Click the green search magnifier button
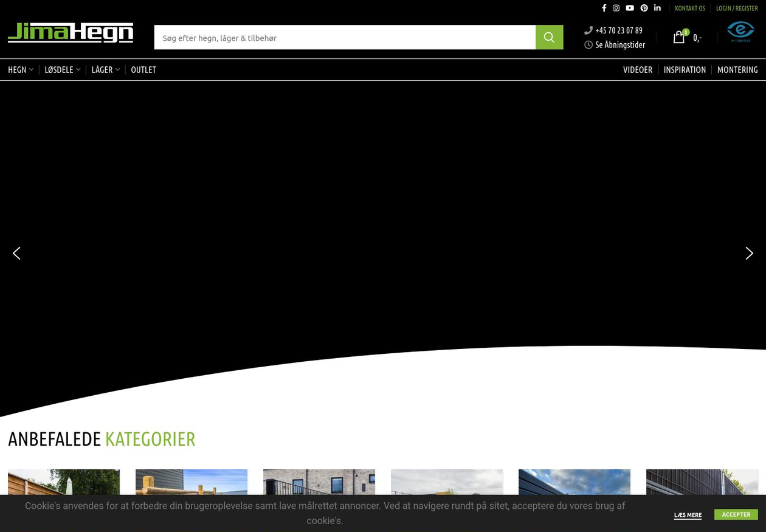766x532 pixels. coord(549,37)
